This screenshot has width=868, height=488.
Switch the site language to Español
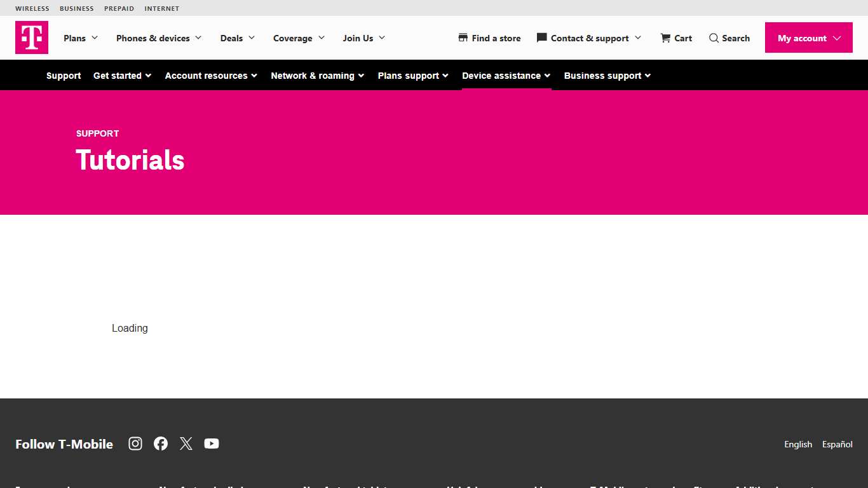tap(837, 444)
